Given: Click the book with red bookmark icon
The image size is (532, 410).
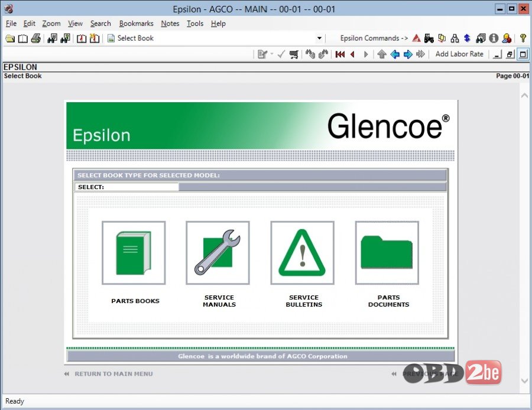Looking at the screenshot, I should [x=82, y=38].
